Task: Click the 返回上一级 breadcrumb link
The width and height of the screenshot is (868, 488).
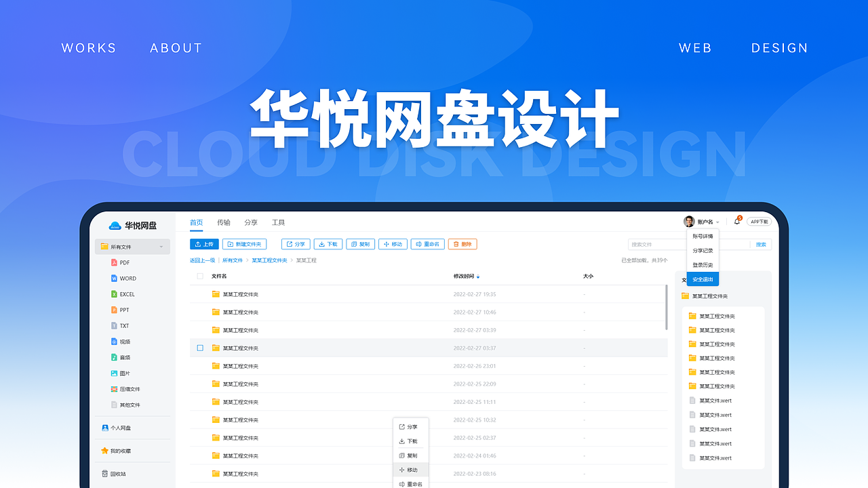Action: coord(203,259)
